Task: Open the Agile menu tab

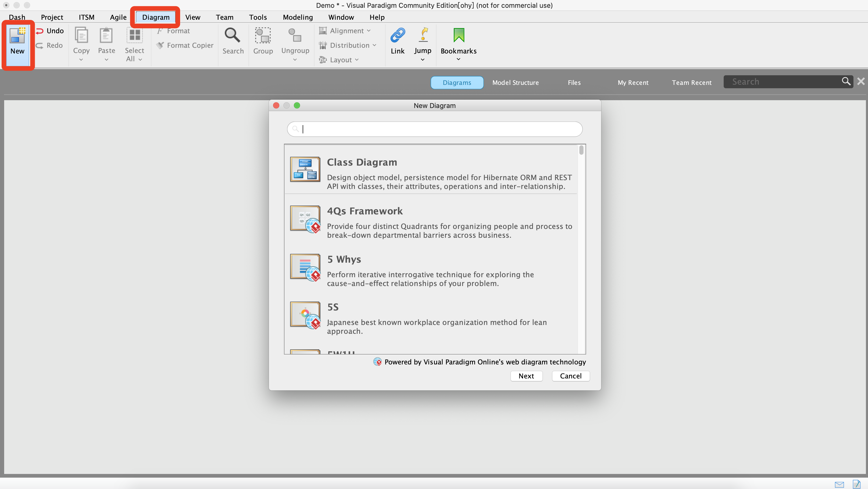Action: (x=118, y=17)
